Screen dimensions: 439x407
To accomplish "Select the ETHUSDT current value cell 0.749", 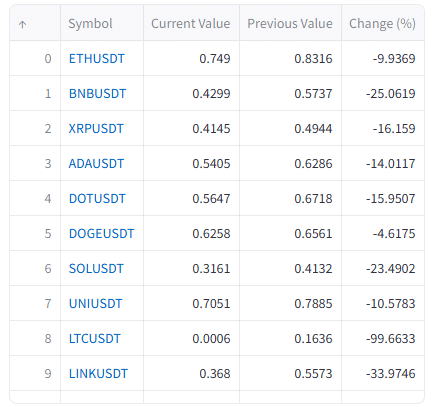I will click(191, 58).
